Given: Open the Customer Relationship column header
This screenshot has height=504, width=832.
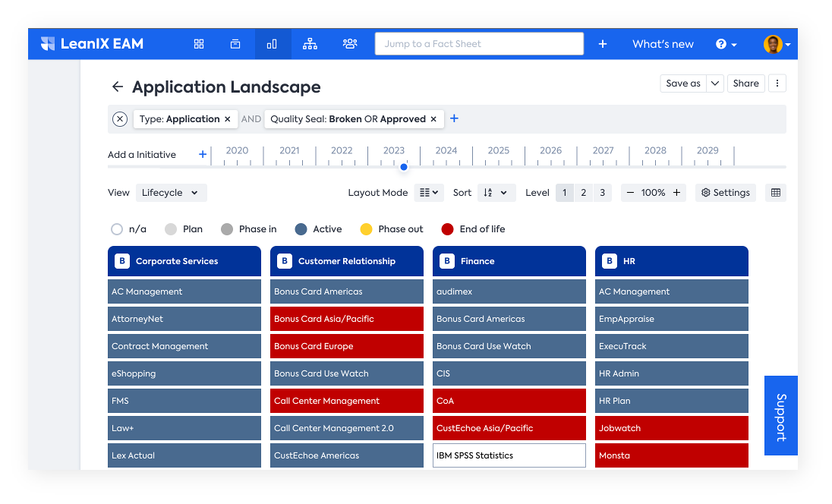Looking at the screenshot, I should (x=346, y=261).
